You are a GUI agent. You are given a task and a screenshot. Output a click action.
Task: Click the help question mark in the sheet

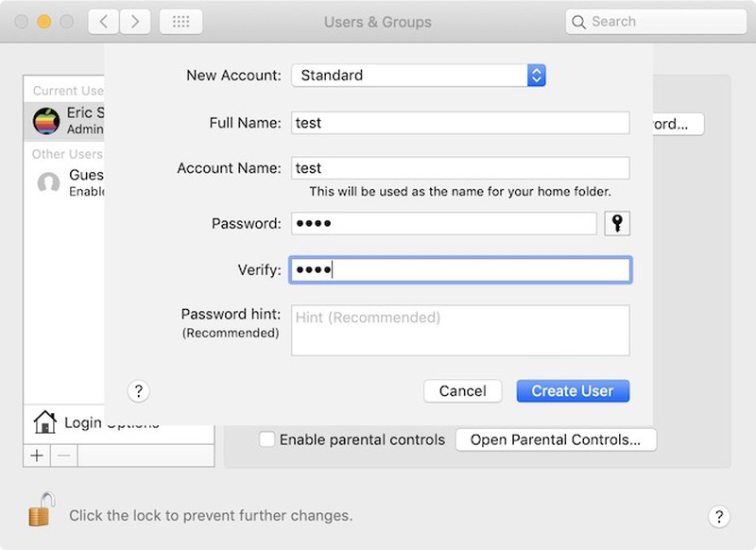[x=139, y=390]
